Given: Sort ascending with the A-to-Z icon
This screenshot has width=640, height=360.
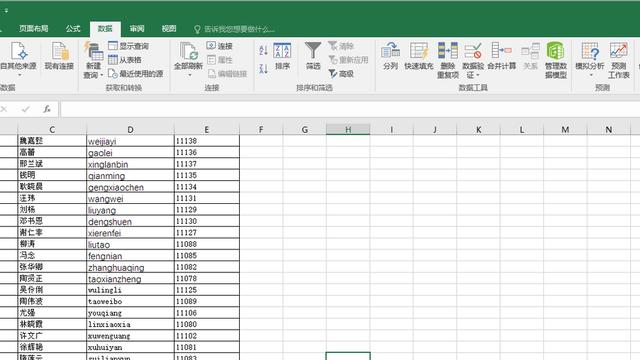Looking at the screenshot, I should [264, 51].
